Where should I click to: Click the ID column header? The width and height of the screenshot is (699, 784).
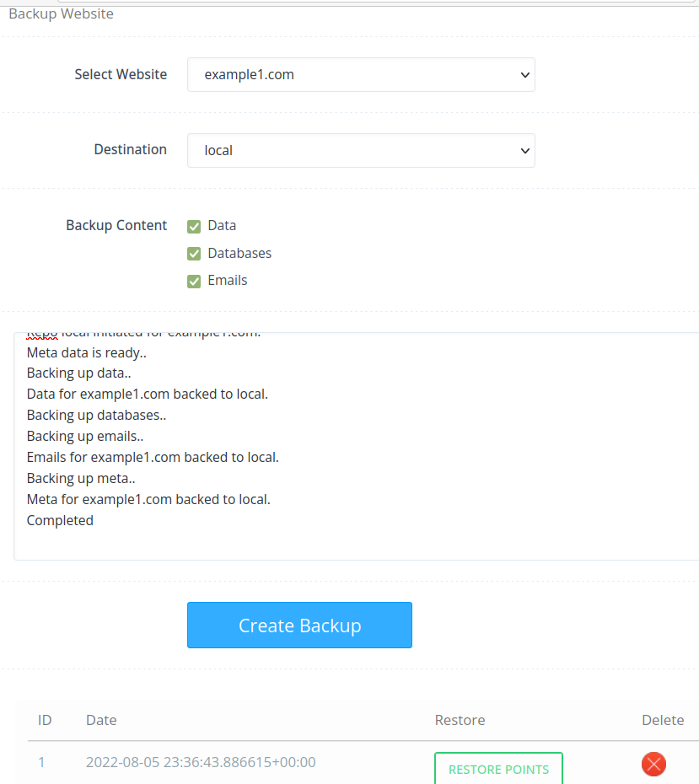(x=45, y=720)
